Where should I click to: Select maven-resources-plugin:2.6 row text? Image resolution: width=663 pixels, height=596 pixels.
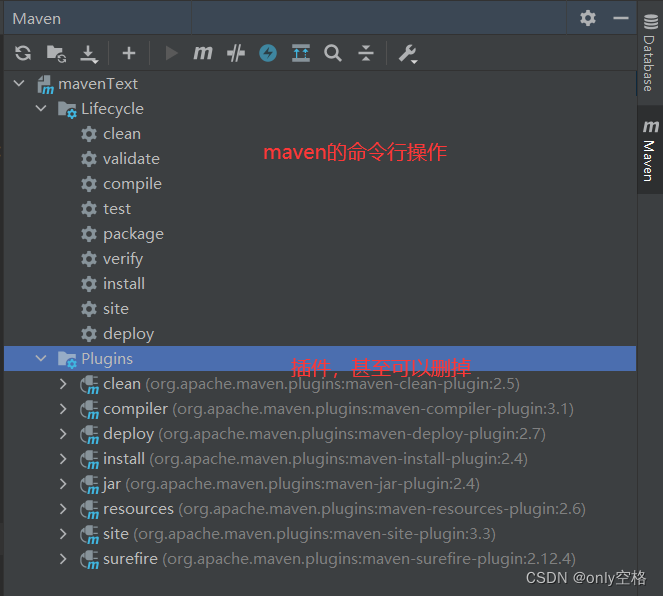click(x=344, y=509)
